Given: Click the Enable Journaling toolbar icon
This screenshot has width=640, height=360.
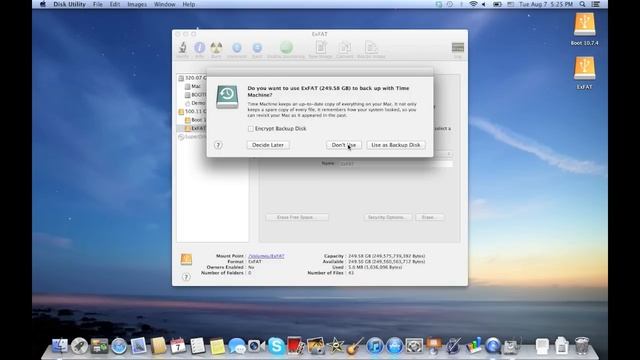Looking at the screenshot, I should pyautogui.click(x=286, y=47).
